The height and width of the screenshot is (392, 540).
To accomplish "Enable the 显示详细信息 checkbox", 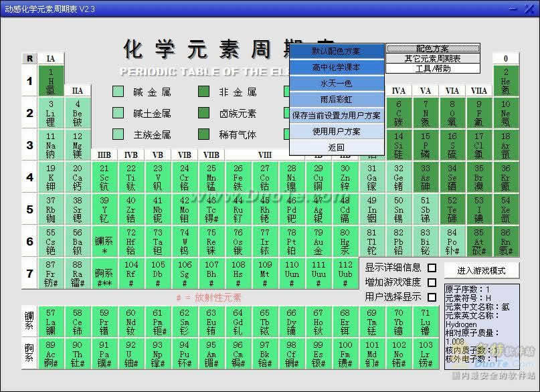I will pos(432,268).
